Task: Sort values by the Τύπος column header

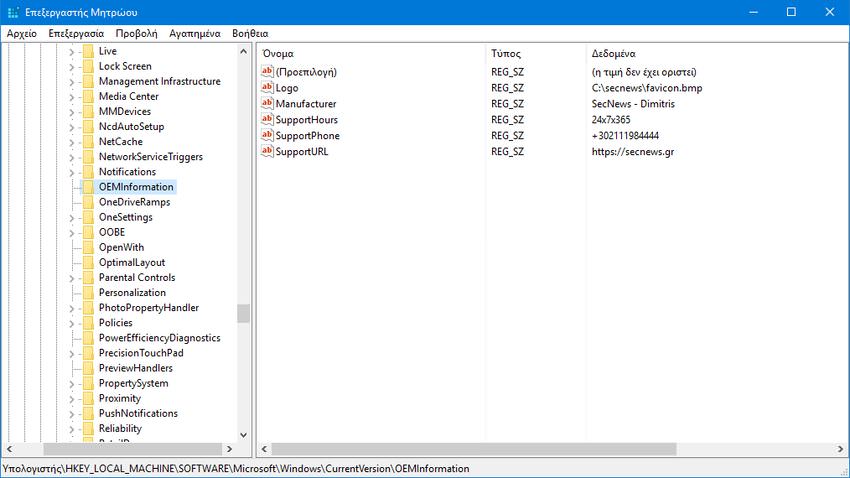Action: tap(536, 53)
